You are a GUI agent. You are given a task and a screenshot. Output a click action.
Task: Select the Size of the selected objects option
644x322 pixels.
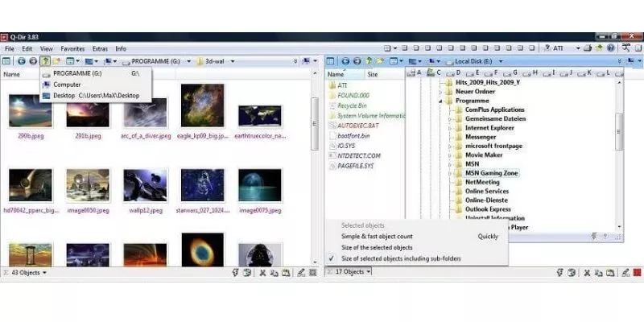point(377,247)
